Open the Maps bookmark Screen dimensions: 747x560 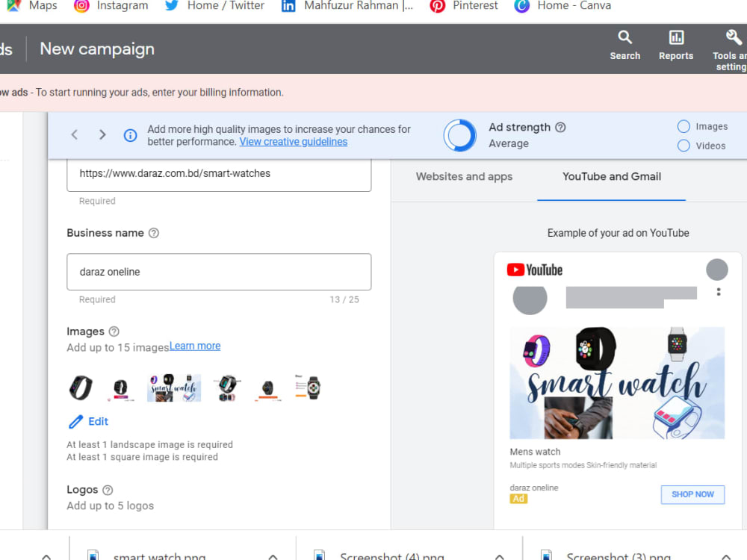point(32,6)
